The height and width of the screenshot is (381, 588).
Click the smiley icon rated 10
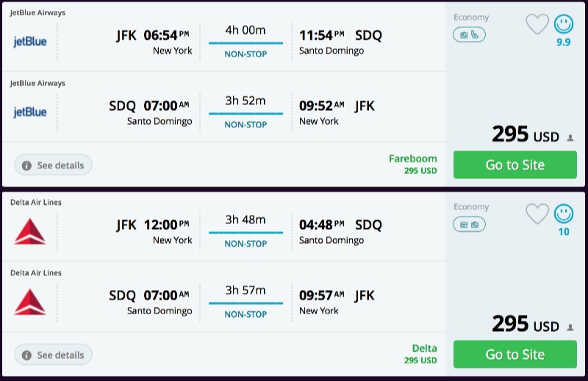coord(564,214)
